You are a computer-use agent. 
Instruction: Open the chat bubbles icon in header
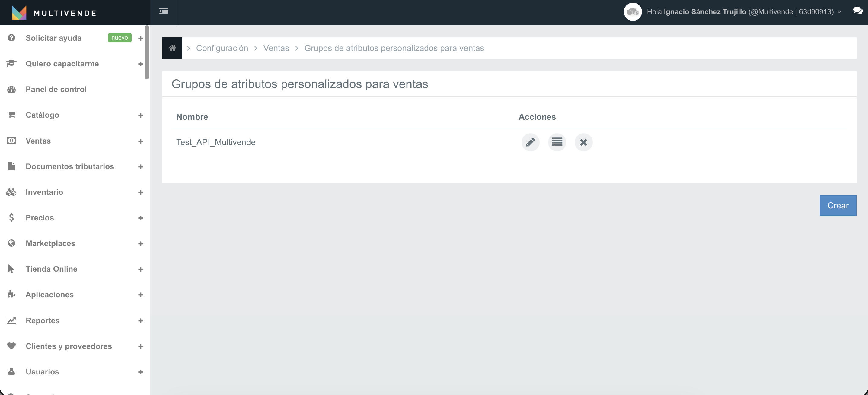tap(857, 11)
